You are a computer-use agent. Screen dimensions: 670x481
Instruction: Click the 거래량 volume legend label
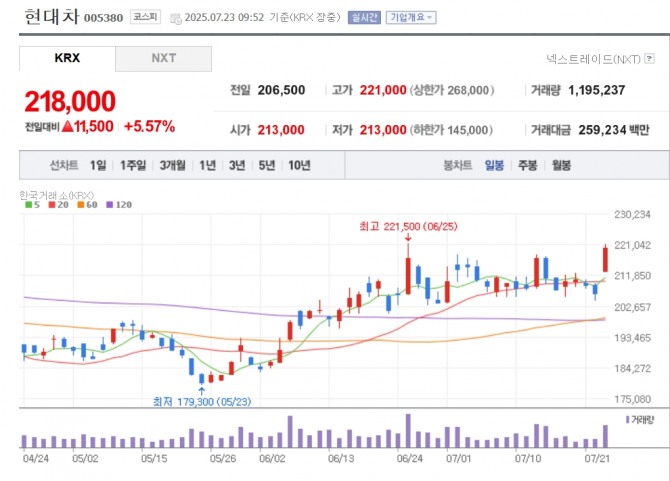click(x=642, y=420)
